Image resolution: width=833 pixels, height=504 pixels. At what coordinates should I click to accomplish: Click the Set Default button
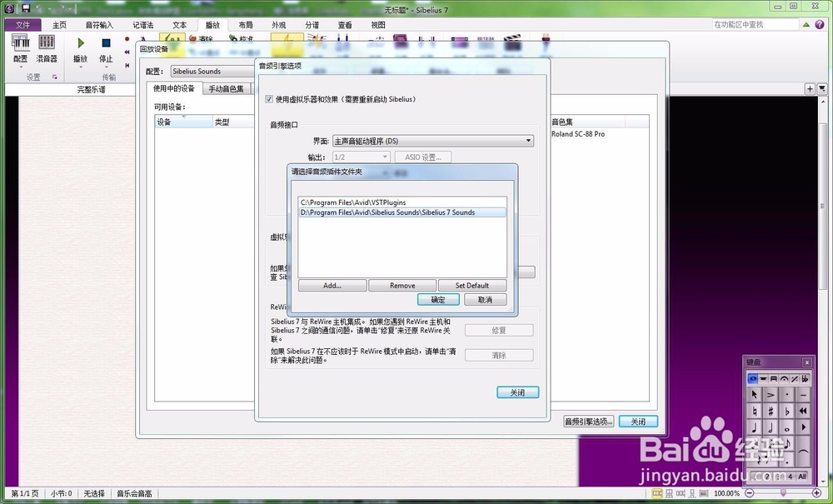pos(472,285)
